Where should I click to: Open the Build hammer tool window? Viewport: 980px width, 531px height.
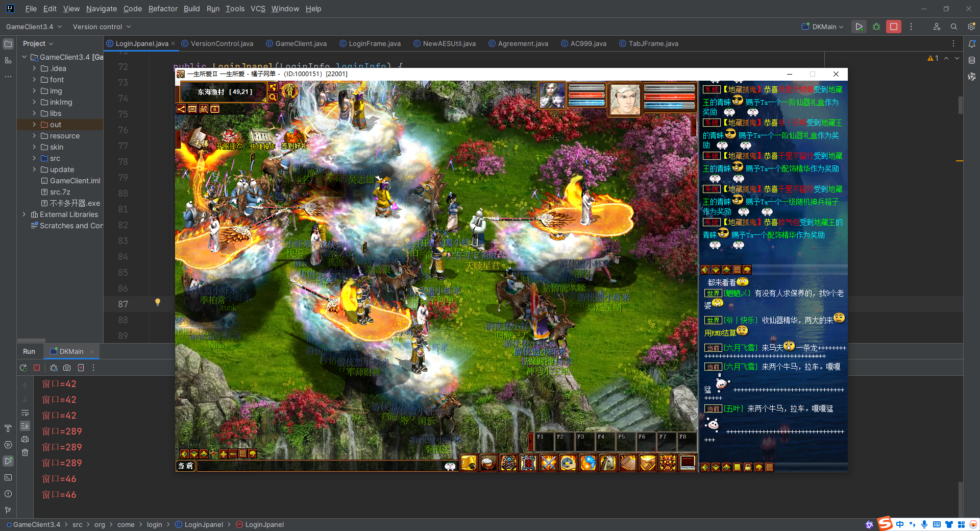(x=8, y=428)
